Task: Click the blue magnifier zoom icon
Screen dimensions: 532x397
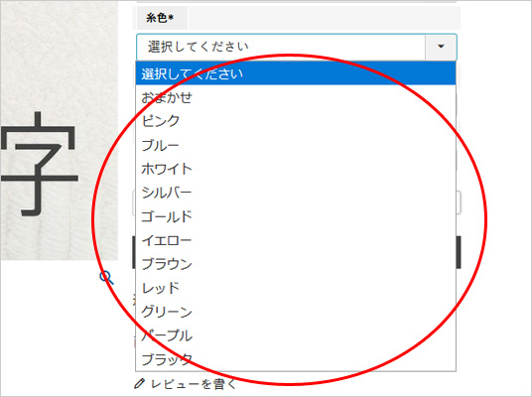Action: pos(106,277)
